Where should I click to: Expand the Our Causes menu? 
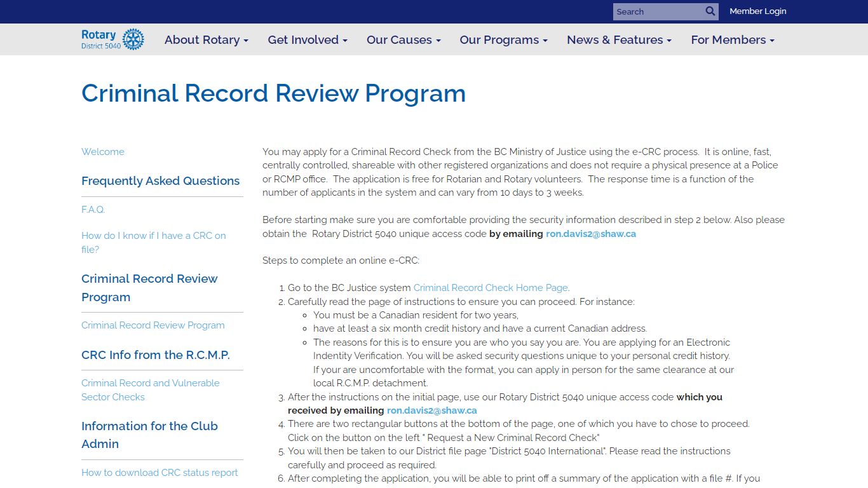(x=403, y=39)
